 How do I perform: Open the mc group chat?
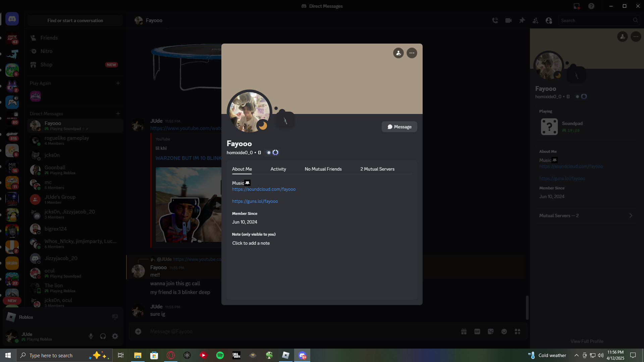point(75,185)
